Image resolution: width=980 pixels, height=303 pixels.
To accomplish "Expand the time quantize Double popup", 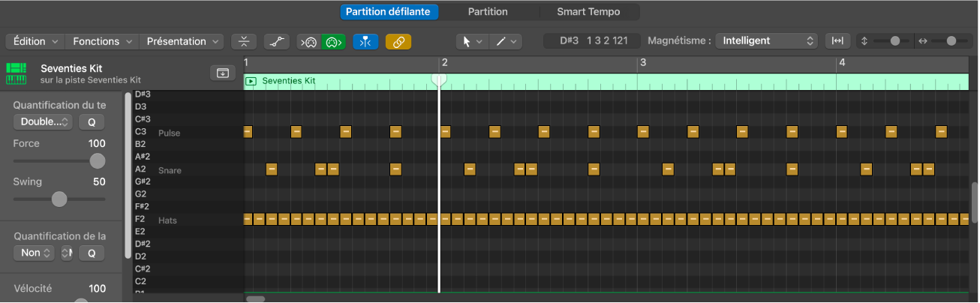I will click(43, 122).
